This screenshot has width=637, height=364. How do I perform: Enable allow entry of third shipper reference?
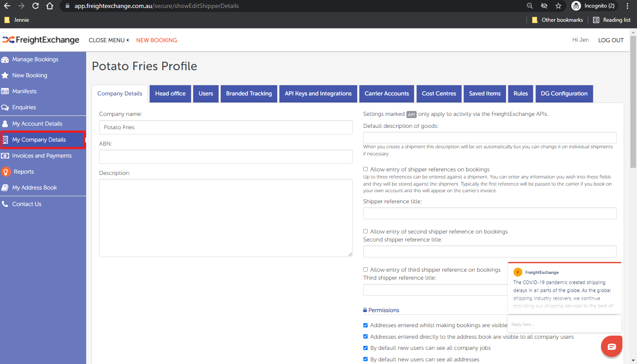pyautogui.click(x=366, y=269)
